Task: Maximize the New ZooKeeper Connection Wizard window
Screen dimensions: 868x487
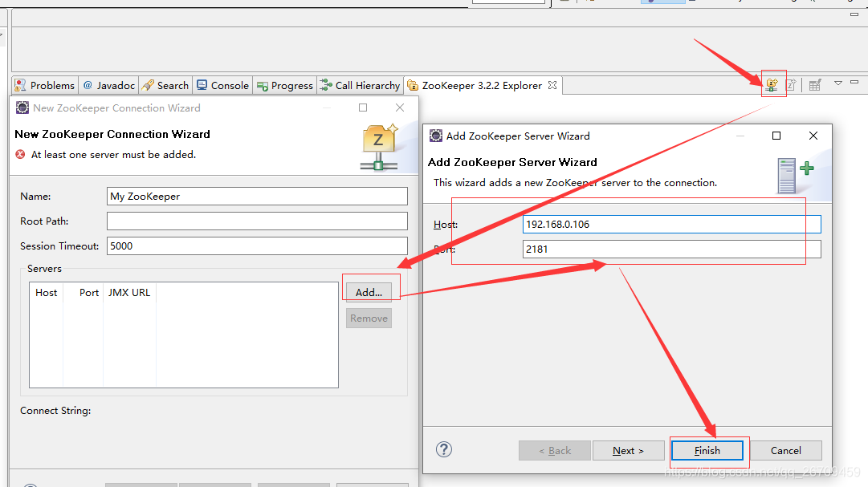Action: tap(363, 108)
